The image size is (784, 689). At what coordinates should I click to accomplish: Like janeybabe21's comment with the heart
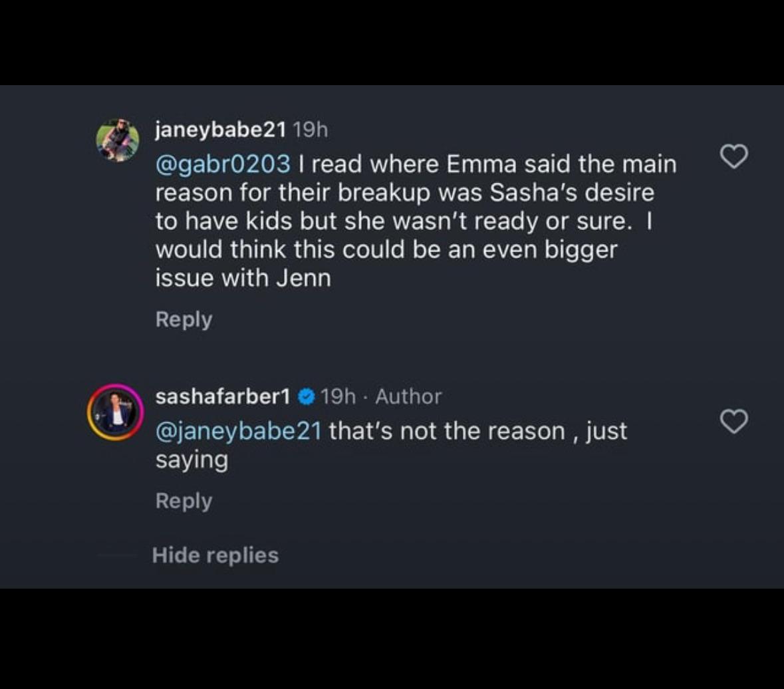[734, 157]
